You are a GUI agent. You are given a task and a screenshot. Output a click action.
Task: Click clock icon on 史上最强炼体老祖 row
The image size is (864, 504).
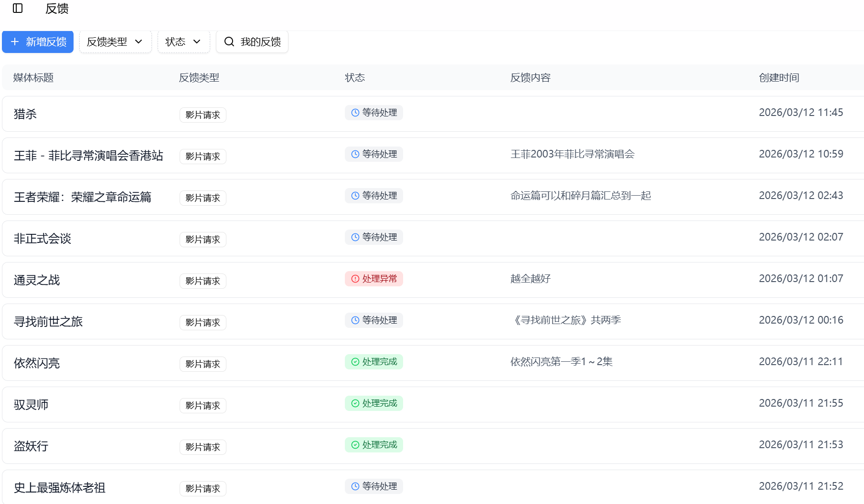click(x=355, y=486)
